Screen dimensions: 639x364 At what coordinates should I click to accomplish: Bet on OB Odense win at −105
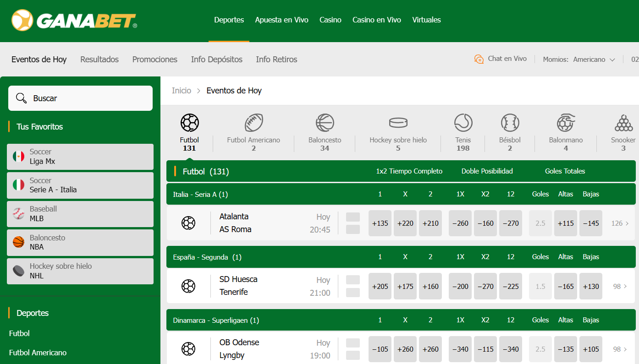pos(380,349)
